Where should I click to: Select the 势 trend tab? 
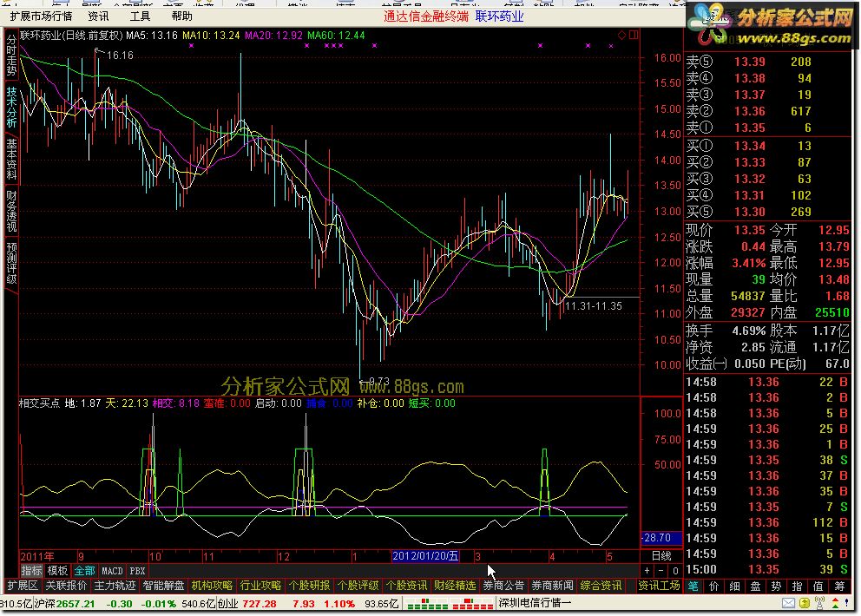click(777, 587)
